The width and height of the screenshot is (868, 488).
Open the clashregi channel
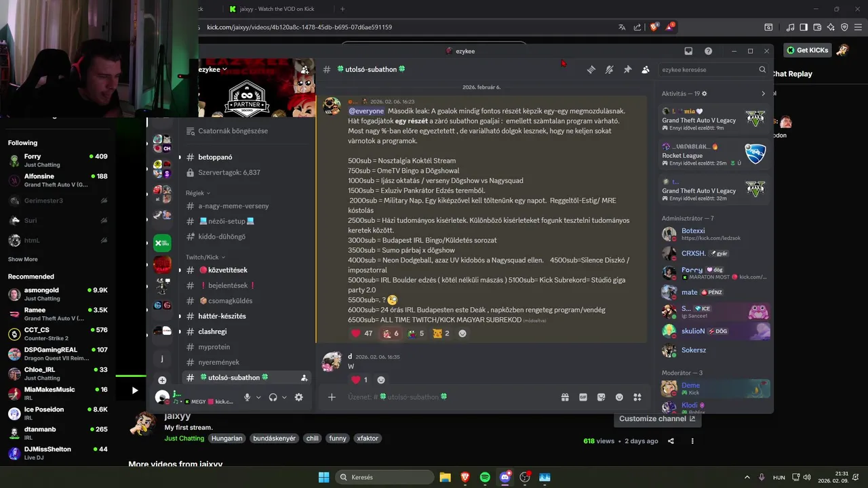[x=245, y=331]
